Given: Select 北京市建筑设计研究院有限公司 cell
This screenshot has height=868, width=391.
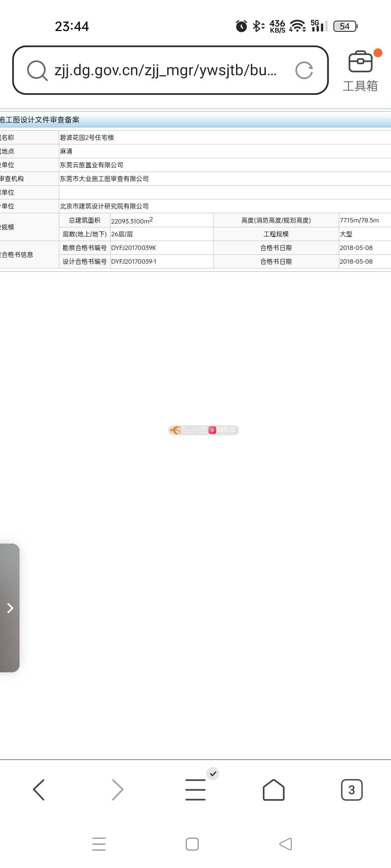Looking at the screenshot, I should tap(104, 206).
